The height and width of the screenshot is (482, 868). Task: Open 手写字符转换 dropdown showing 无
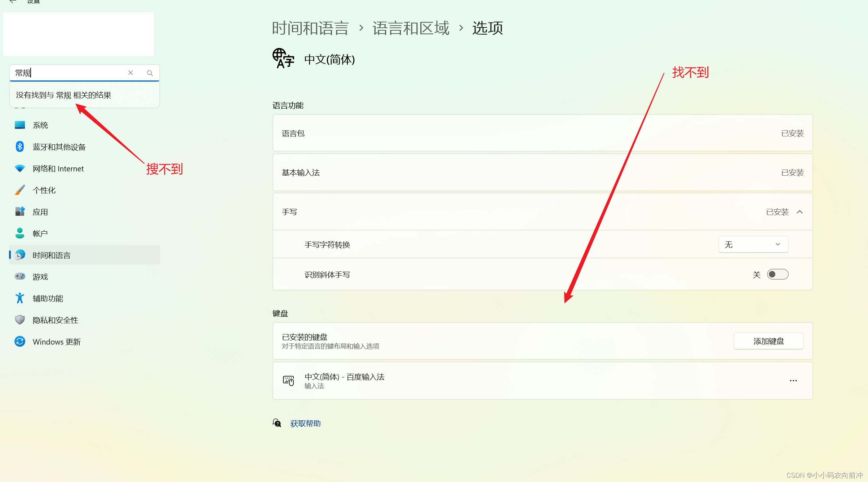[x=753, y=245]
